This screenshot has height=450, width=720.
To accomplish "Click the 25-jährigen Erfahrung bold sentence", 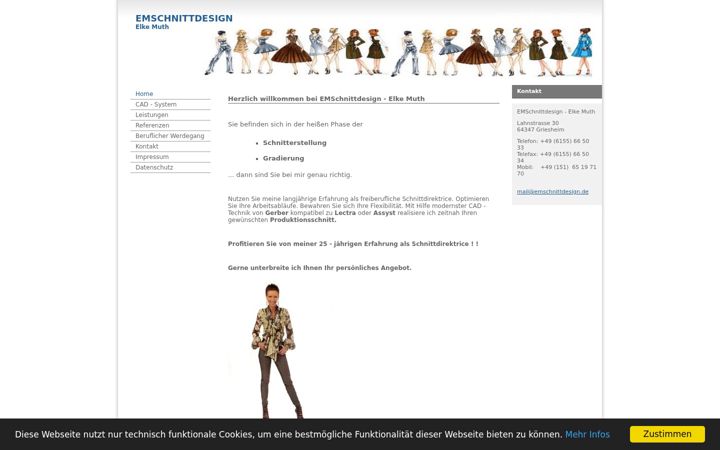I will 353,244.
